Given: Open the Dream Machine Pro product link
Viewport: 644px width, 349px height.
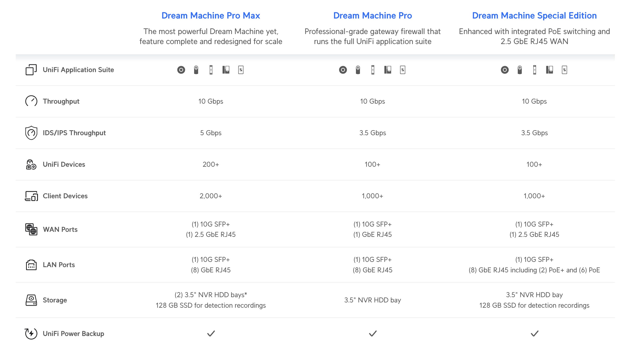Looking at the screenshot, I should (x=372, y=16).
